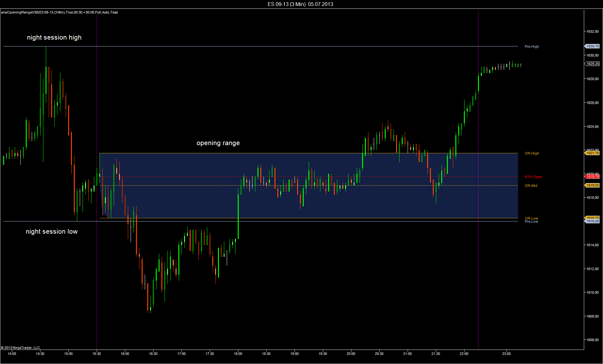This screenshot has height=364, width=603.
Task: Click the current price marker 1629,25
Action: [592, 64]
